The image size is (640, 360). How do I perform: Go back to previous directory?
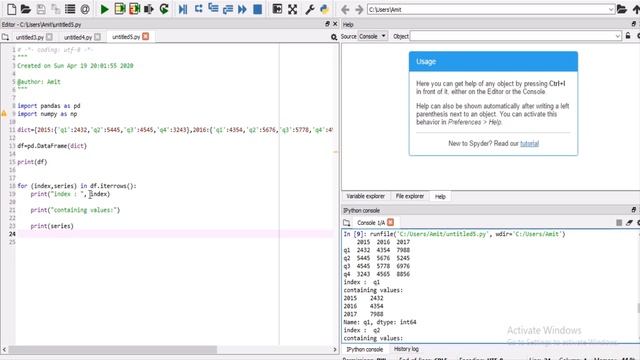(x=345, y=9)
